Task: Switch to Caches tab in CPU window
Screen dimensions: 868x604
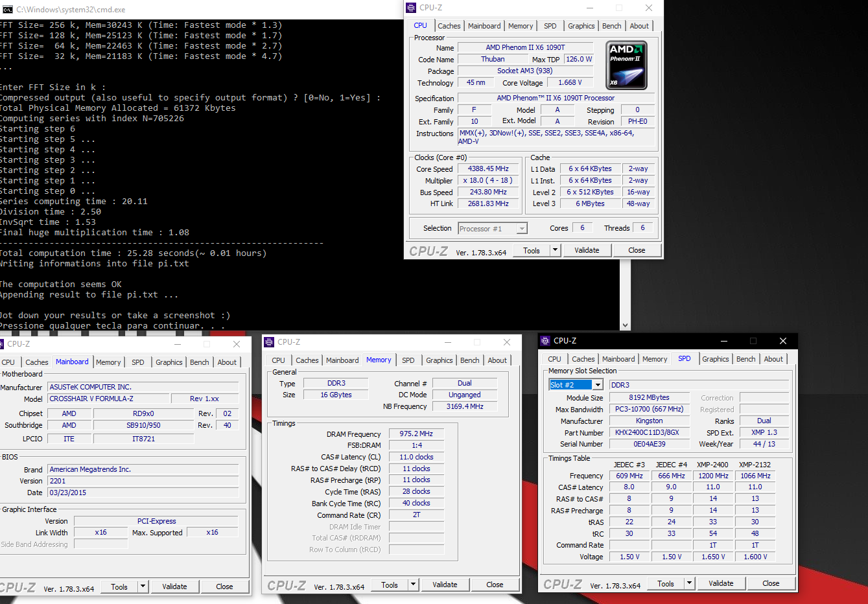Action: tap(449, 26)
